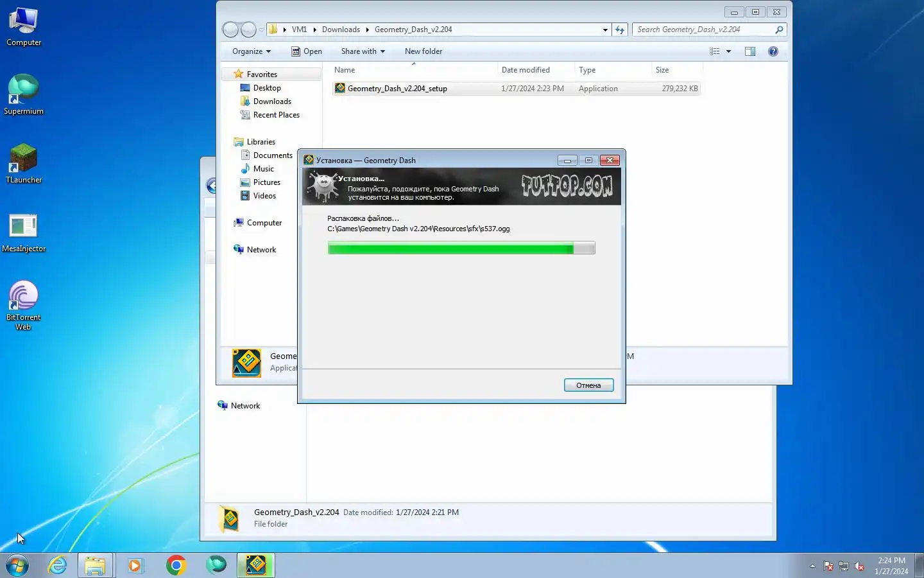Refresh the Explorer address bar
This screenshot has height=578, width=924.
(620, 30)
